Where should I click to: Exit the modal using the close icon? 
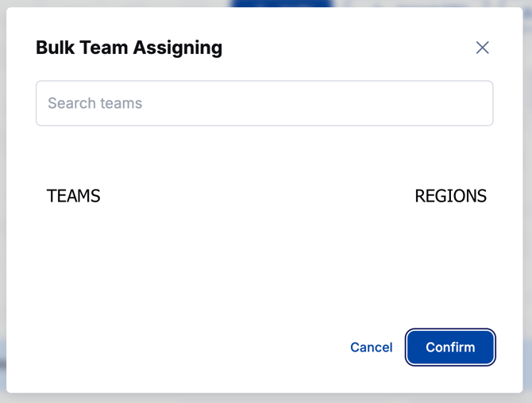(482, 48)
